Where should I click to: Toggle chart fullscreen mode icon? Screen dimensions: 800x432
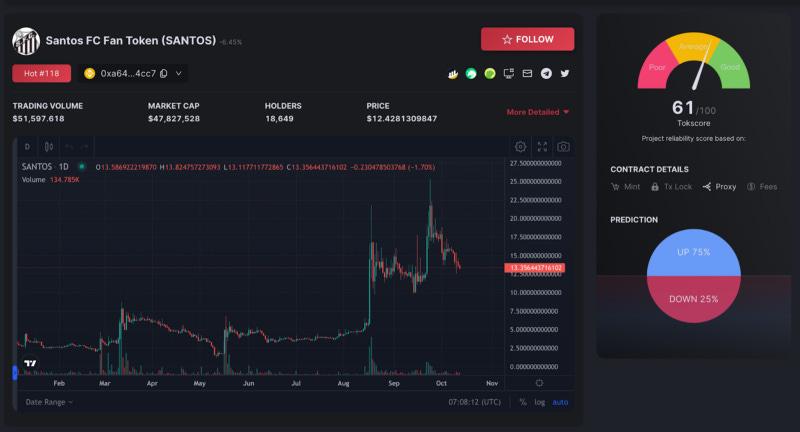(x=542, y=147)
